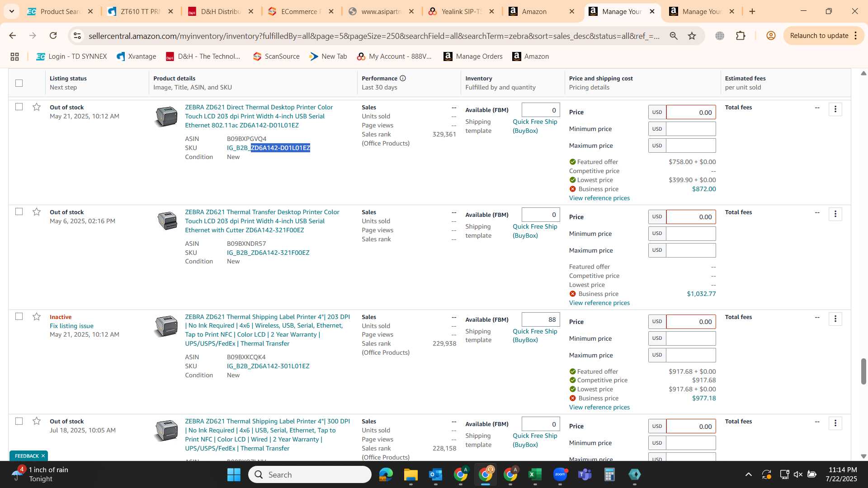
Task: Open Chrome three-dot menu
Action: (855, 36)
